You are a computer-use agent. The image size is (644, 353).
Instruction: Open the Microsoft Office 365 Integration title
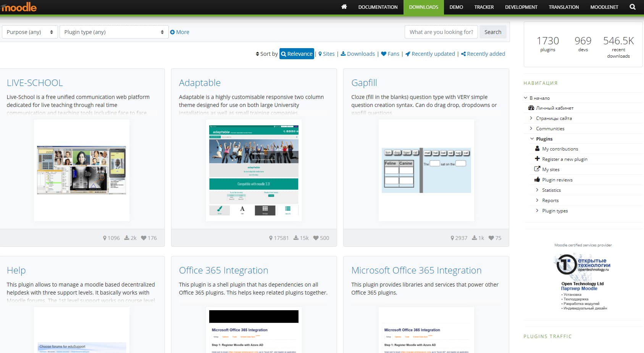click(416, 270)
